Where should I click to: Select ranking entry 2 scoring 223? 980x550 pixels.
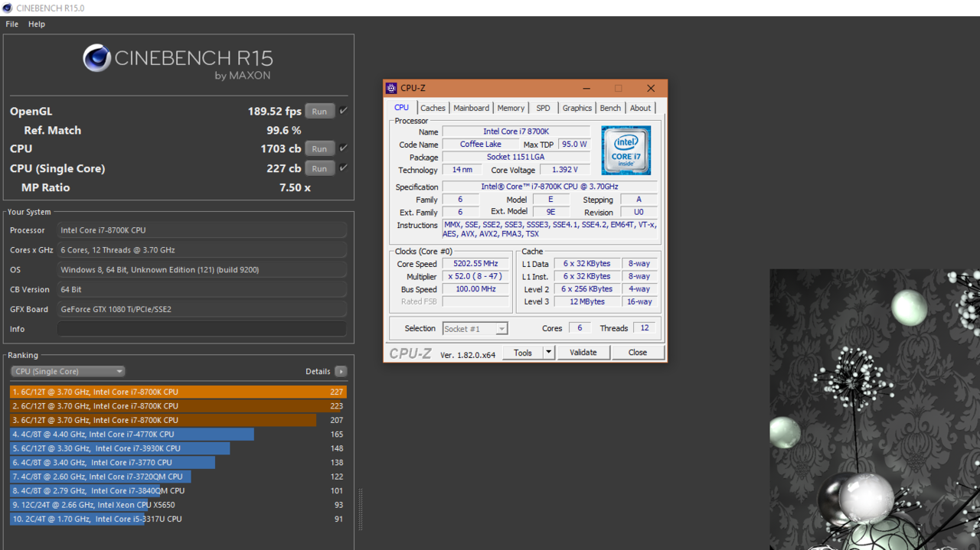178,406
